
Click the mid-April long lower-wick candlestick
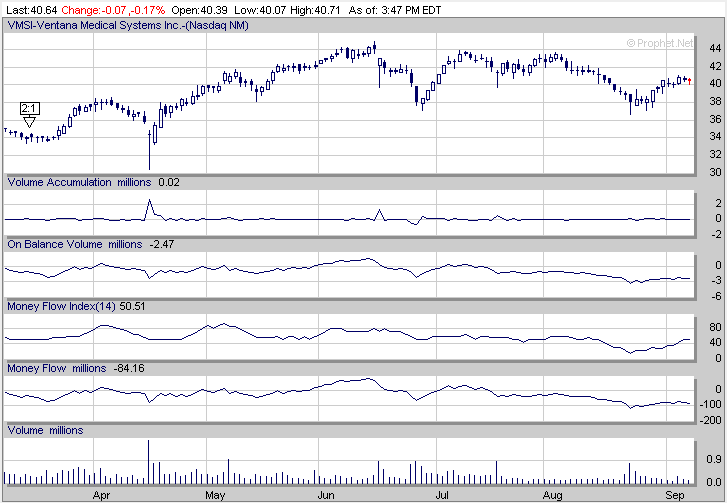pyautogui.click(x=149, y=150)
